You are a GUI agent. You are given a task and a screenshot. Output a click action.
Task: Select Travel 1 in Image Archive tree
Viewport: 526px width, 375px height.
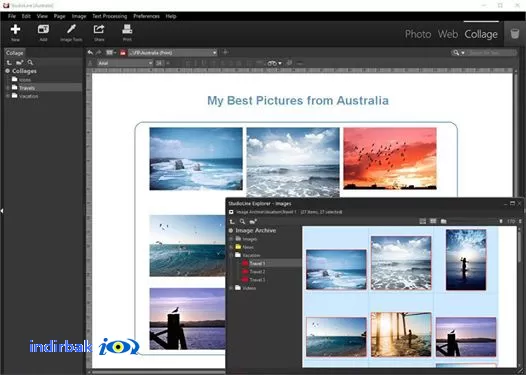coord(257,264)
